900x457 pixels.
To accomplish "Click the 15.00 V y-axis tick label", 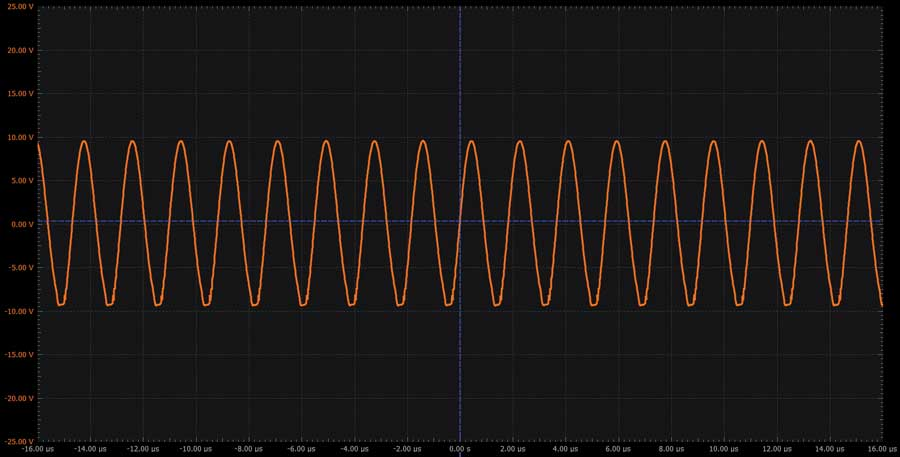I will 18,94.
